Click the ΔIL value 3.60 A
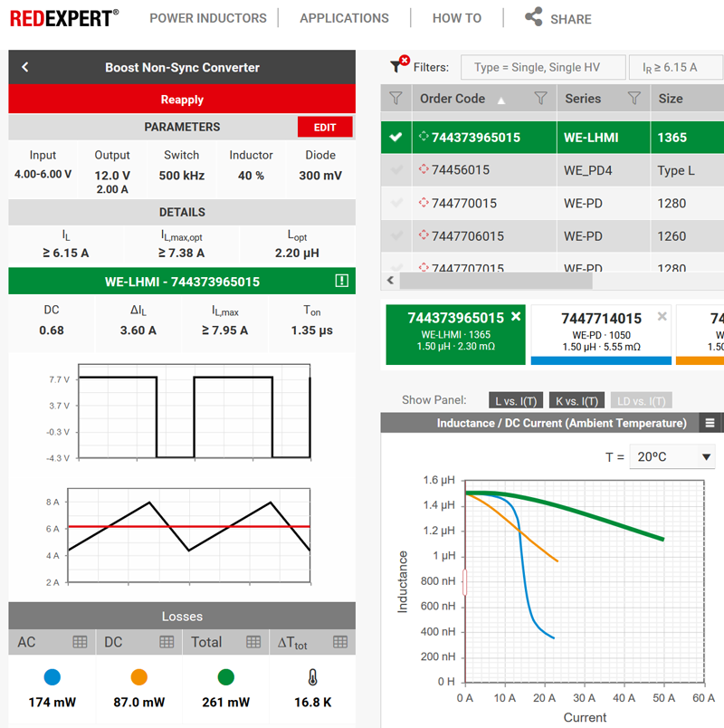The height and width of the screenshot is (728, 724). [138, 330]
